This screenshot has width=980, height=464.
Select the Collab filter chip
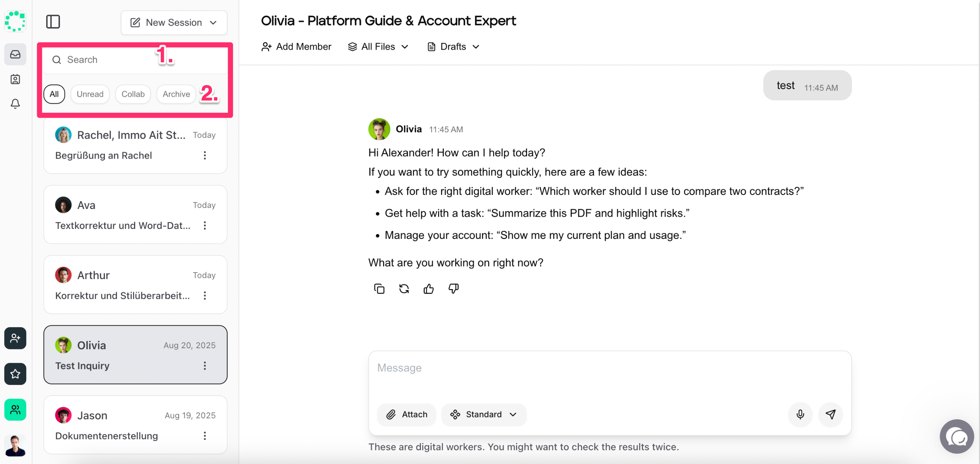click(x=133, y=94)
